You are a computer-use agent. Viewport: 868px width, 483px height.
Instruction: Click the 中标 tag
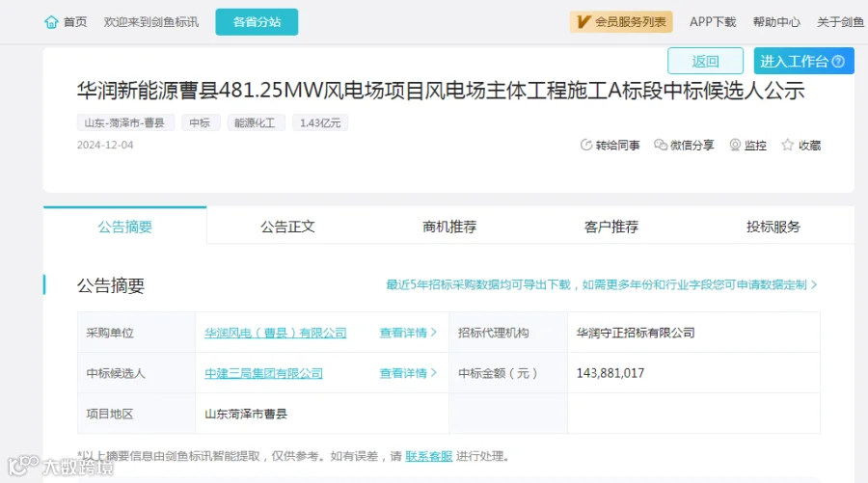[201, 122]
